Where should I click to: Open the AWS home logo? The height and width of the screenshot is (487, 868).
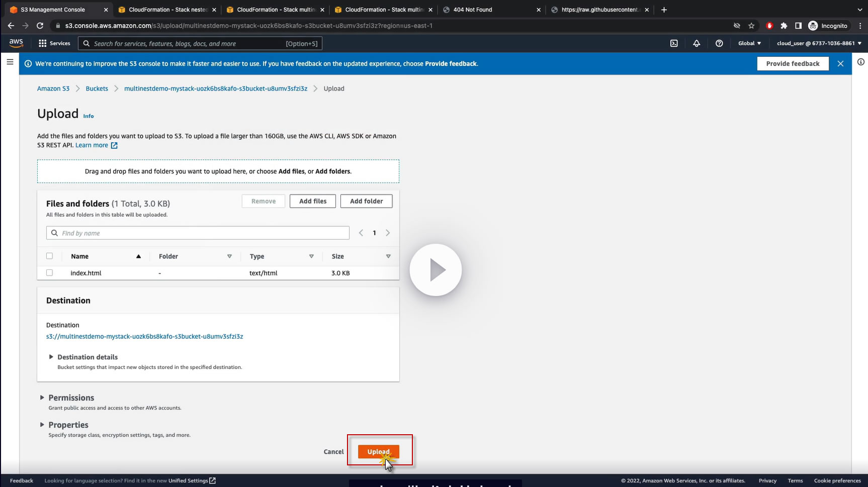point(16,43)
